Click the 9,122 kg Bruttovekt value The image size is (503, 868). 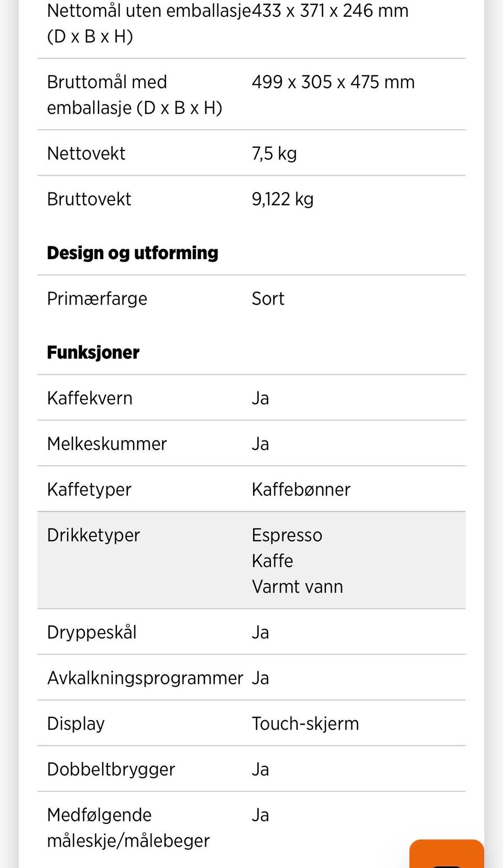[282, 199]
